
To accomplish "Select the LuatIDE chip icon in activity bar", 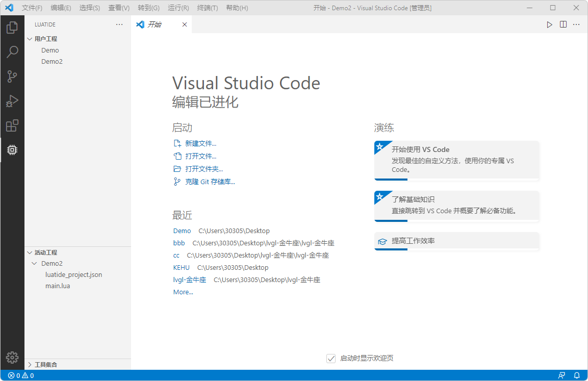I will (12, 150).
